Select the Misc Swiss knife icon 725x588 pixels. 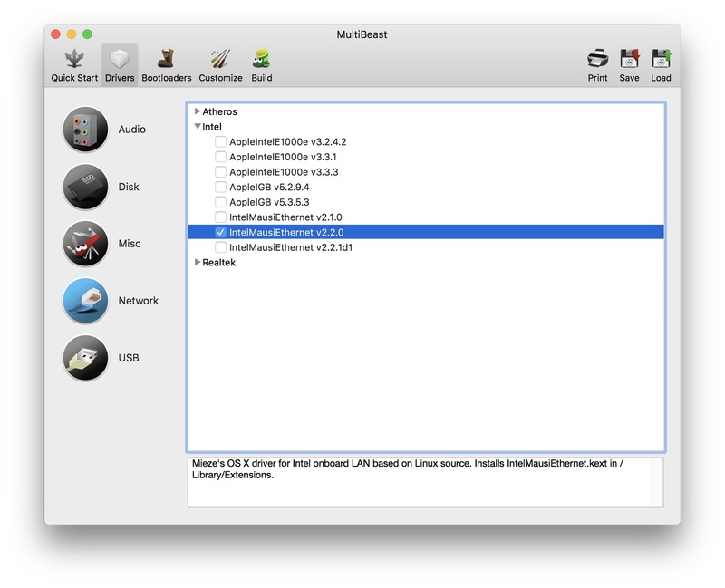(x=85, y=244)
